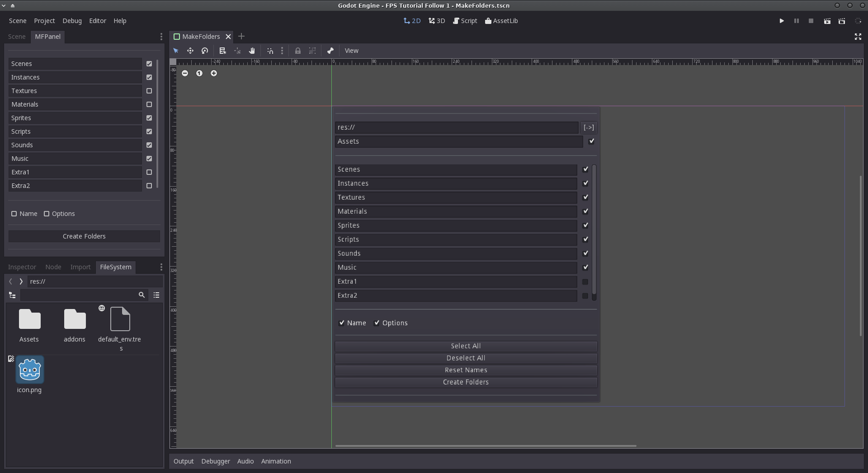868x473 pixels.
Task: Pause the running scene
Action: pos(797,21)
